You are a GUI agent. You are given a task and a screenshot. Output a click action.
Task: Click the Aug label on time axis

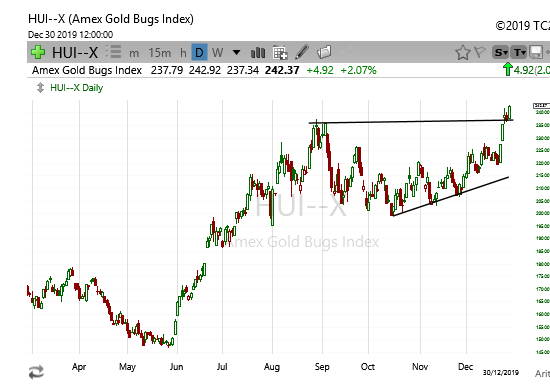[272, 367]
